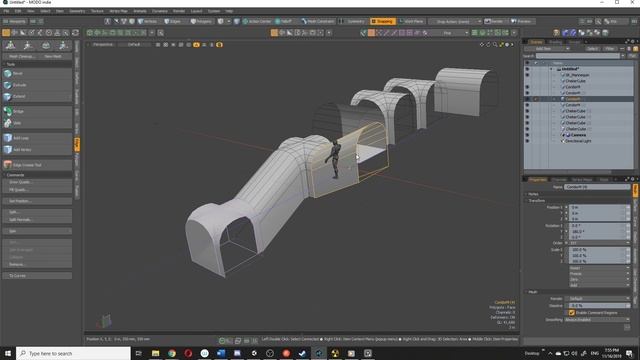Hide the Camera item via eye icon
Screen dimensions: 640x360
(x=527, y=135)
